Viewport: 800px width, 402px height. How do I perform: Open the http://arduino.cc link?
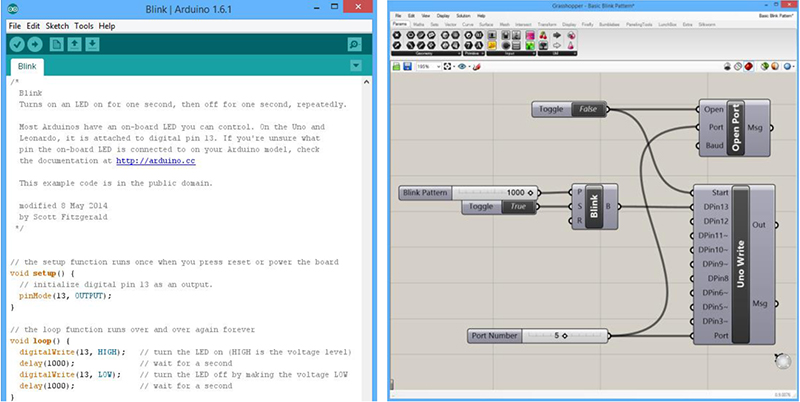156,161
